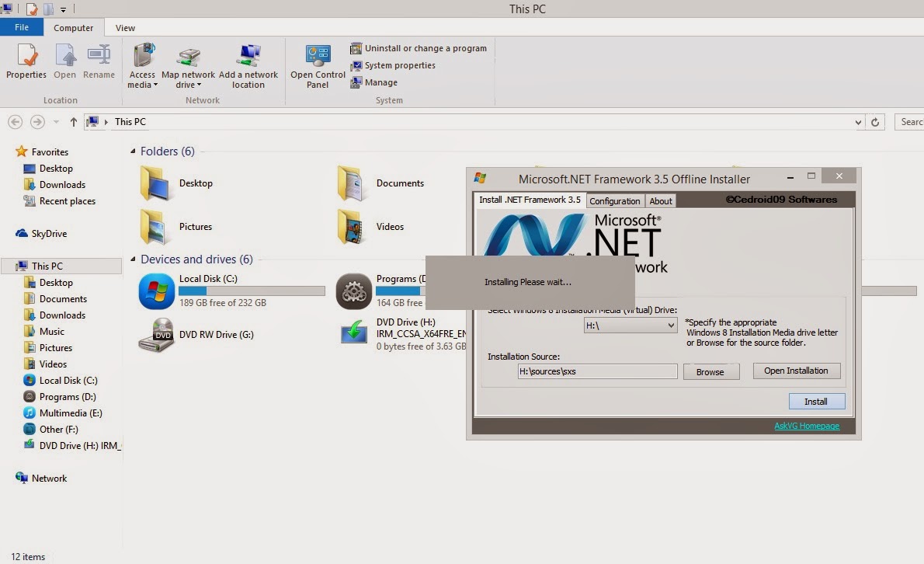Select Network in the navigation pane
Screen dimensions: 924x564
point(41,479)
